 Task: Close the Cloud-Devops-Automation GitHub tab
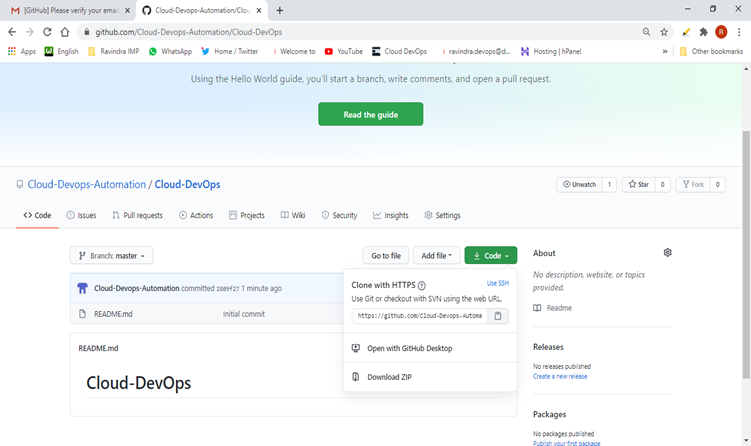(x=259, y=10)
